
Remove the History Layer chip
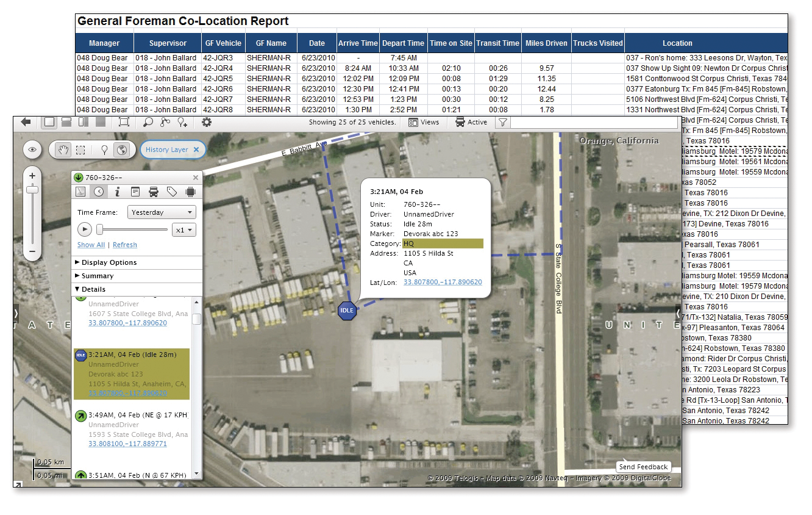tap(196, 149)
